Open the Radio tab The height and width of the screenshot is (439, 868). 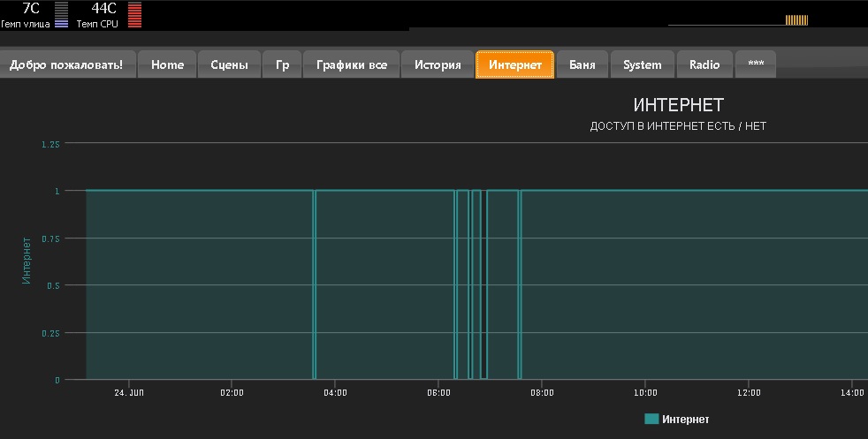704,64
